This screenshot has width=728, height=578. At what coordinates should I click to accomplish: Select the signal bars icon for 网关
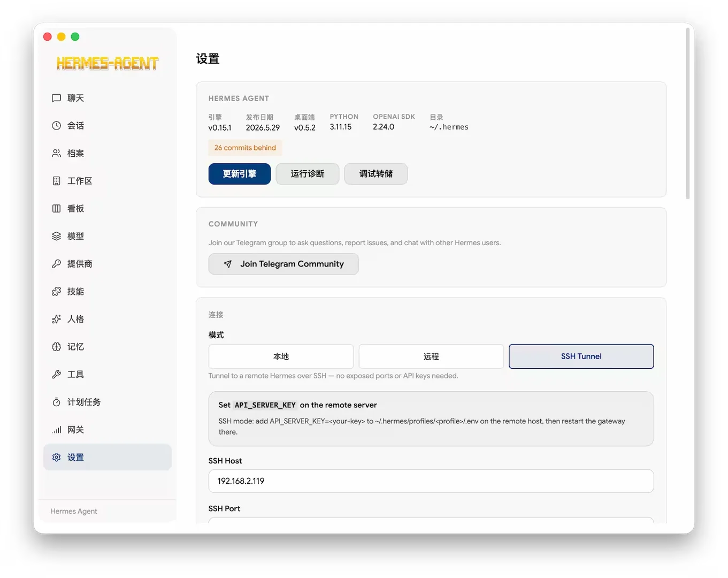[56, 430]
